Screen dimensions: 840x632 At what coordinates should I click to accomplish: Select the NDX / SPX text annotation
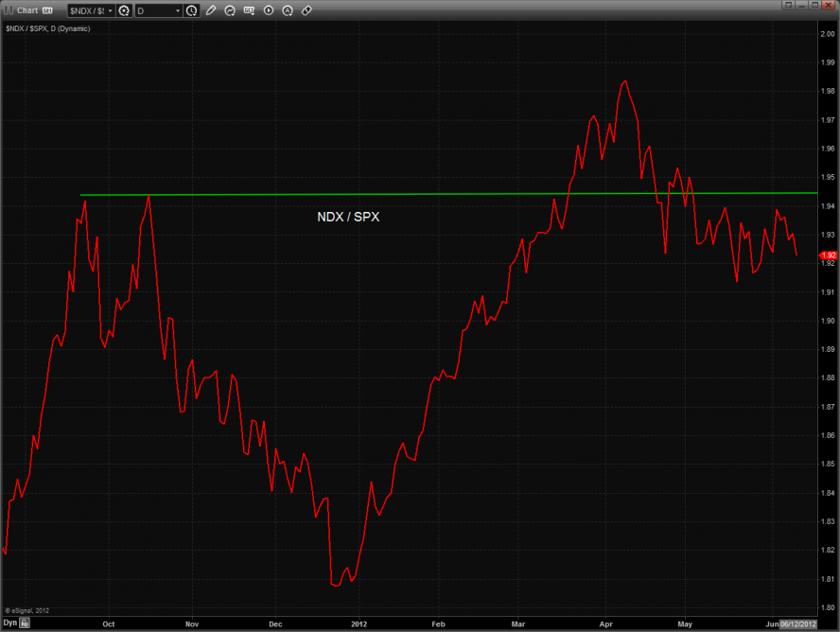(348, 217)
